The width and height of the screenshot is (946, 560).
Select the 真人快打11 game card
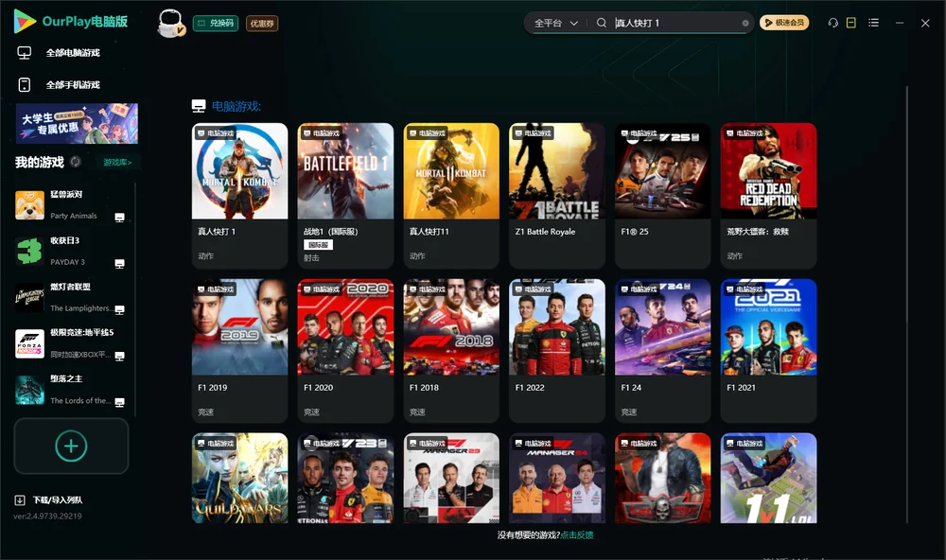[451, 196]
